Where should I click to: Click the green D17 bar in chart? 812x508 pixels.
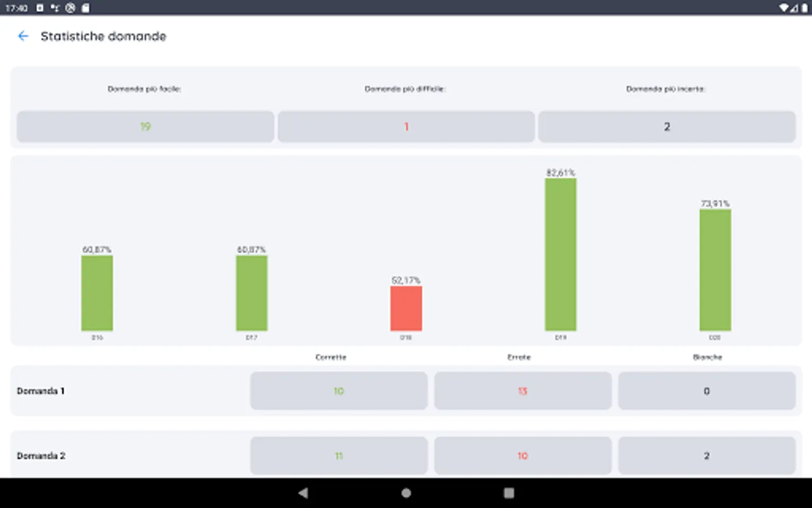[251, 293]
